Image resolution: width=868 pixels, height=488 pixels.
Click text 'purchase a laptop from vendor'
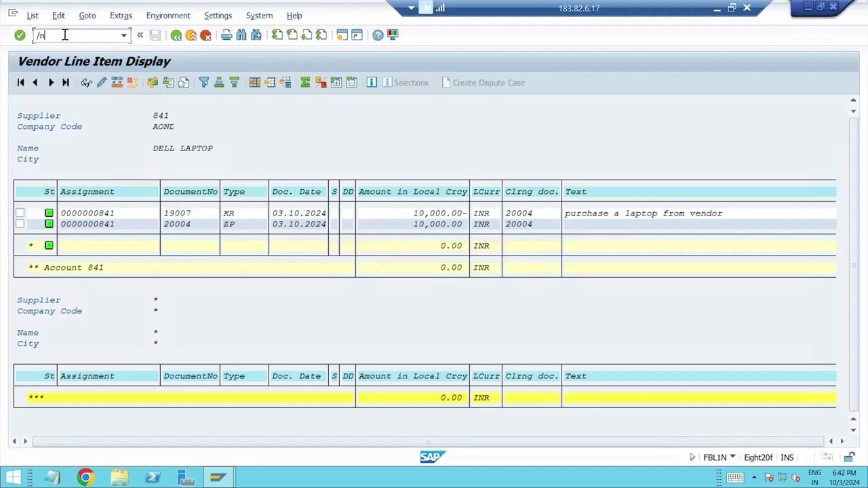click(644, 213)
